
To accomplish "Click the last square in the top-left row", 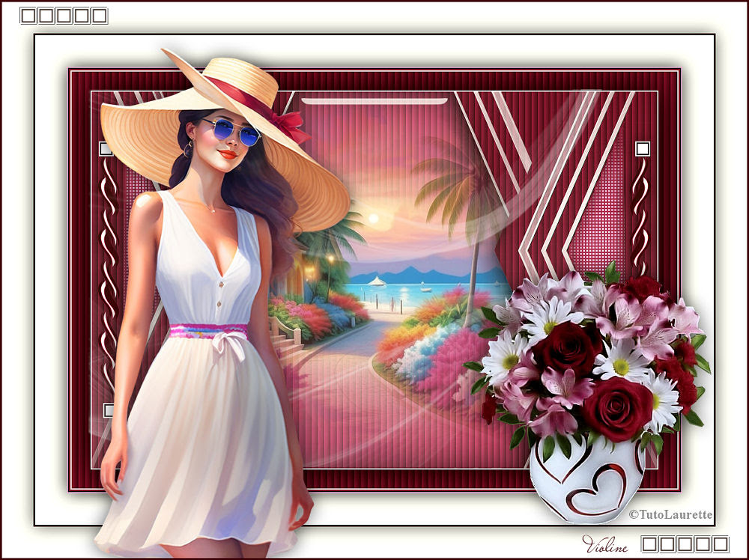I will pos(99,16).
